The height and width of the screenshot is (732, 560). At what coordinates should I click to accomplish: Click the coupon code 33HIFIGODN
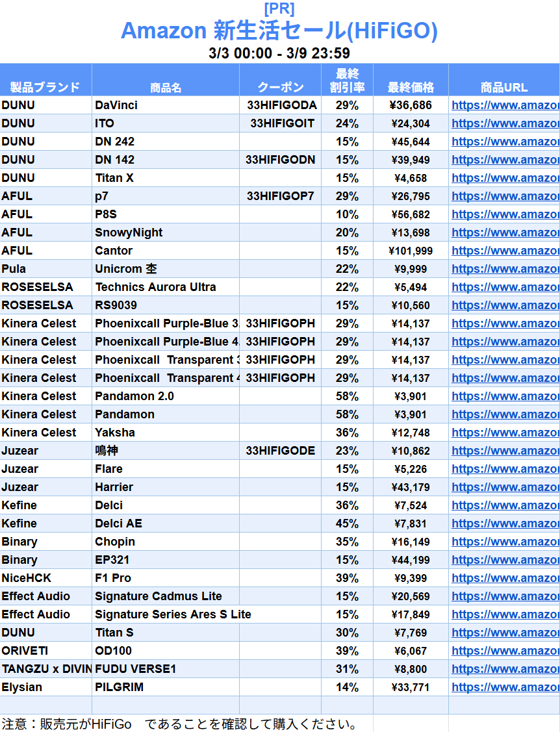(x=280, y=160)
